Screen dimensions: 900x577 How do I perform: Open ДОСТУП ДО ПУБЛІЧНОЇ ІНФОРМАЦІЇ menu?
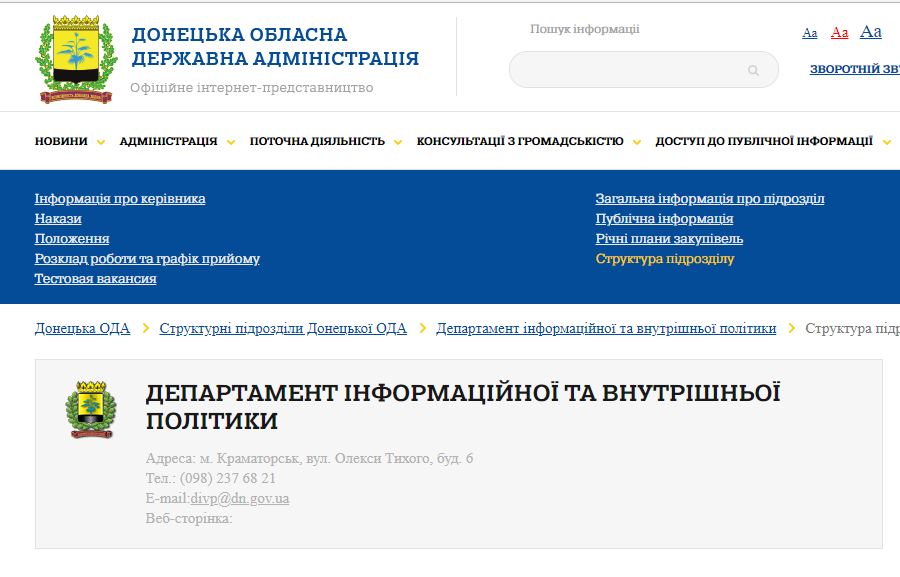[x=764, y=141]
